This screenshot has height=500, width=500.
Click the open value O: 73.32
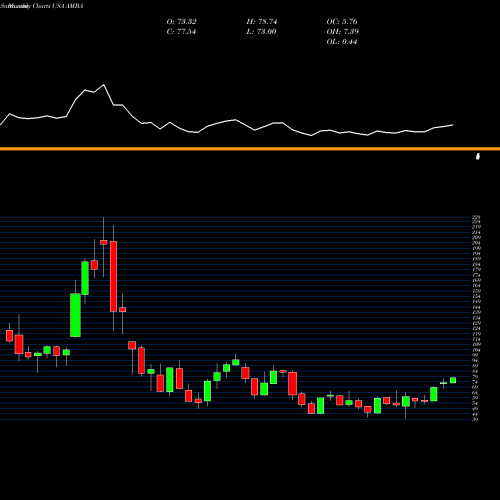181,22
